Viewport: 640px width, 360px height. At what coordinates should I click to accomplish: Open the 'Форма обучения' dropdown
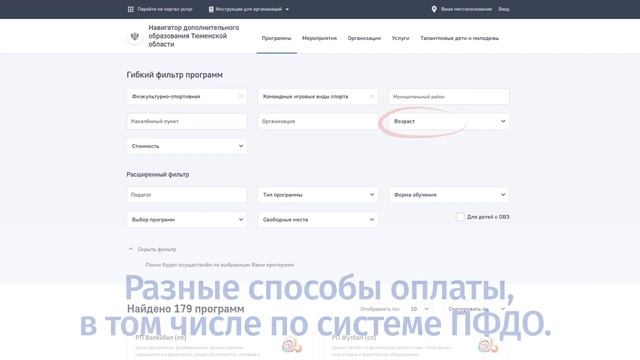pos(449,195)
